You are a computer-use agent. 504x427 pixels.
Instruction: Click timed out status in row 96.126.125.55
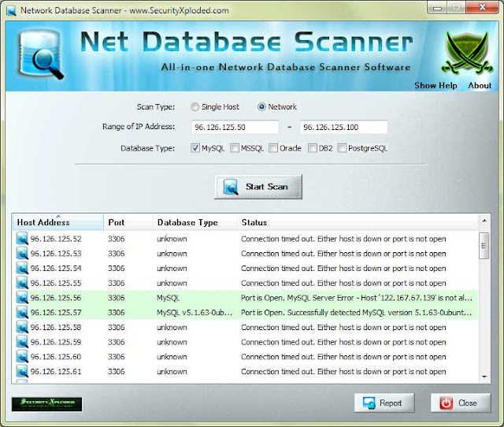pos(343,284)
